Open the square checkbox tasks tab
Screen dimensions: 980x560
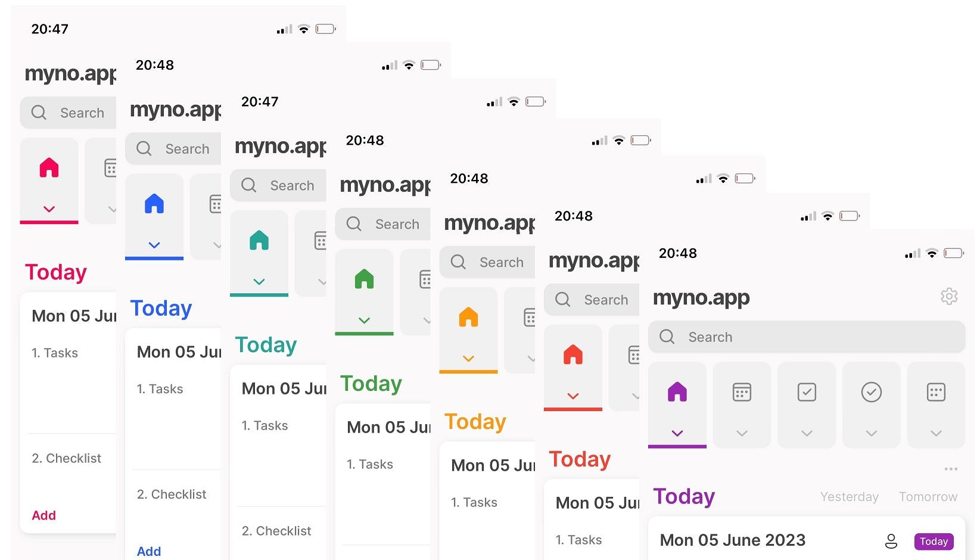[x=807, y=392]
